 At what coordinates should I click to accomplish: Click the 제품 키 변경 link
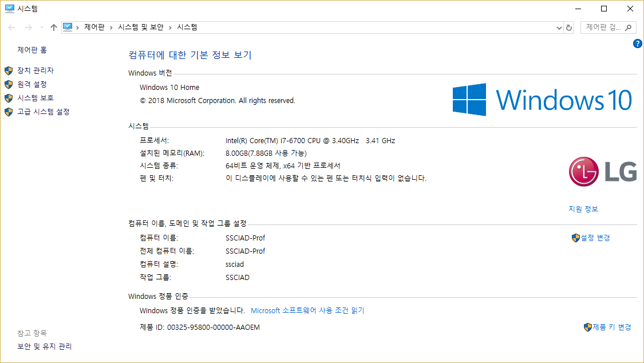coord(611,327)
